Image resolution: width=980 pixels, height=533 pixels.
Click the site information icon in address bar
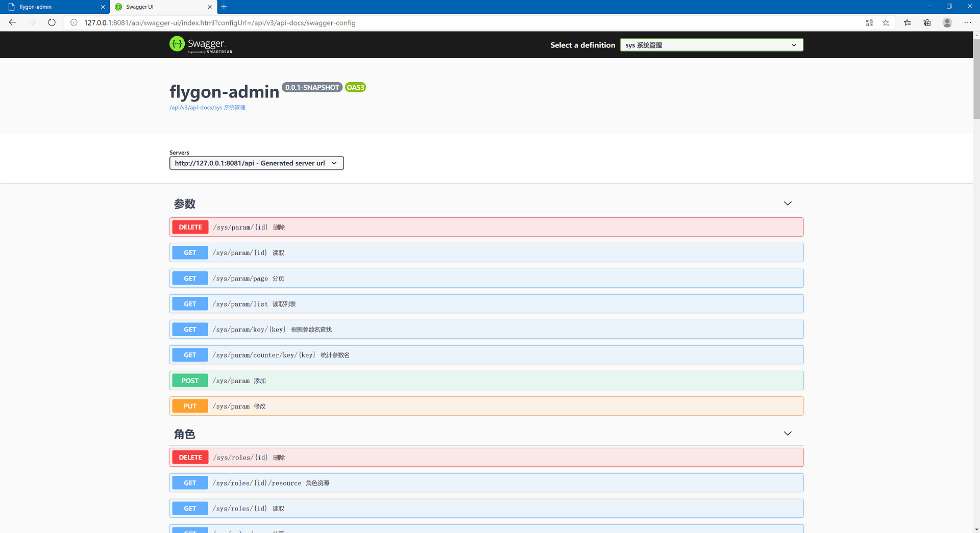click(x=74, y=22)
